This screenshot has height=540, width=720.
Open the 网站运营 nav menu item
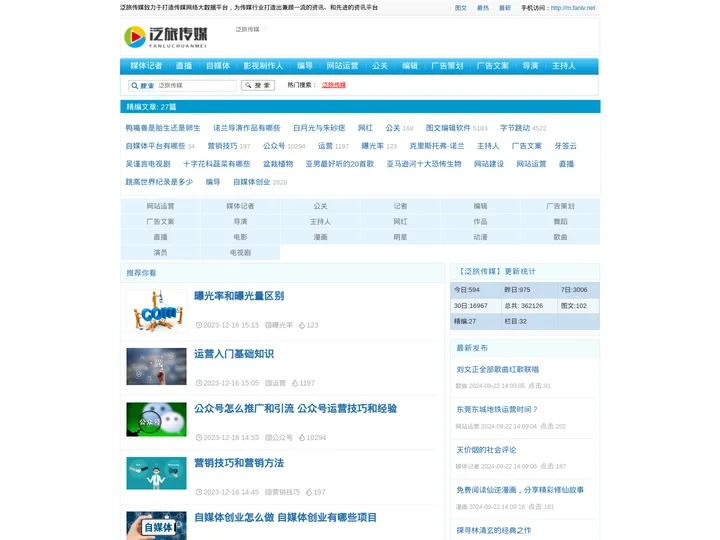point(342,66)
